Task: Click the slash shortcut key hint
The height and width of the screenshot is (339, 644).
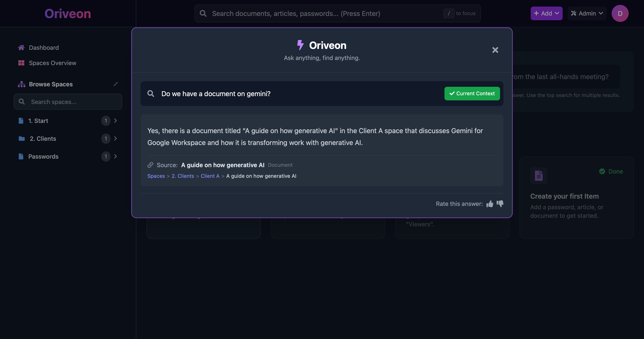Action: pyautogui.click(x=449, y=13)
